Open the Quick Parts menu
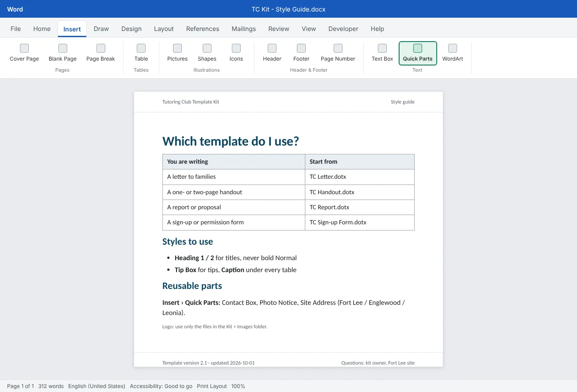The image size is (577, 392). coord(418,53)
